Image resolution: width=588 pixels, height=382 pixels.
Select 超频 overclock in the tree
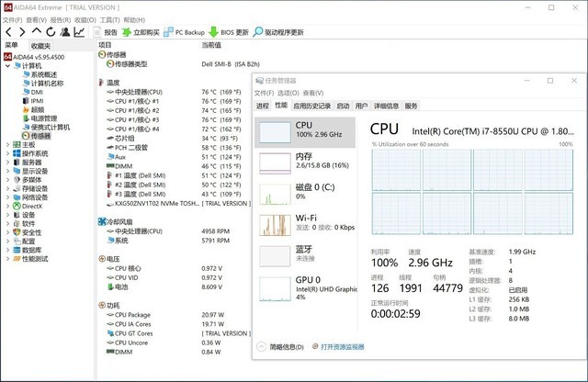(x=33, y=109)
